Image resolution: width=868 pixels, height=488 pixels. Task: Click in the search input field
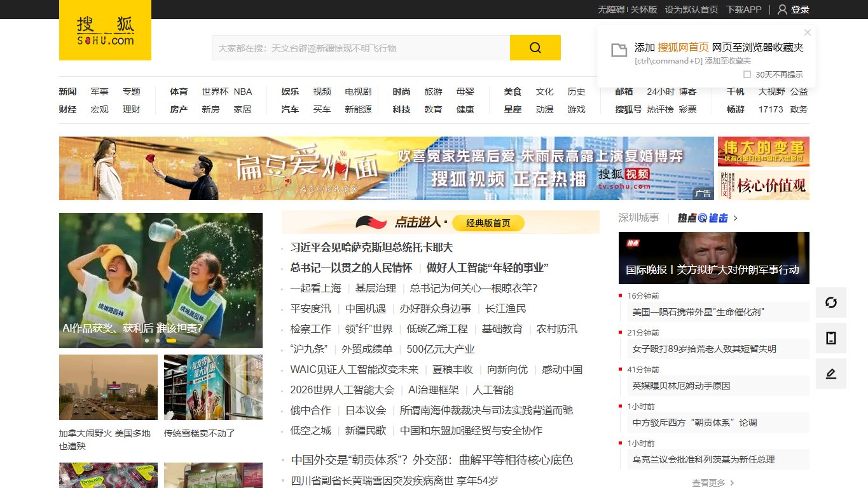coord(361,48)
